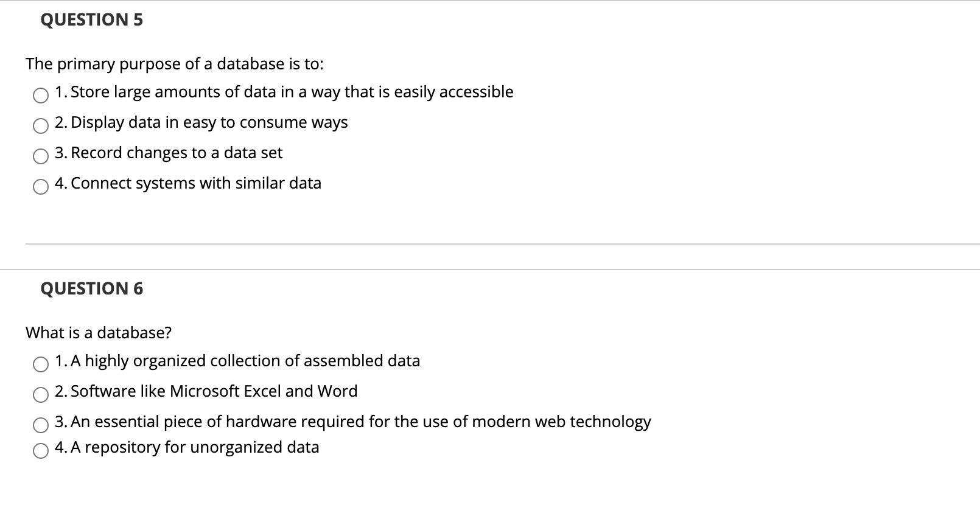Choose 'Store large amounts of data' answer option
This screenshot has height=505, width=980.
tap(284, 92)
